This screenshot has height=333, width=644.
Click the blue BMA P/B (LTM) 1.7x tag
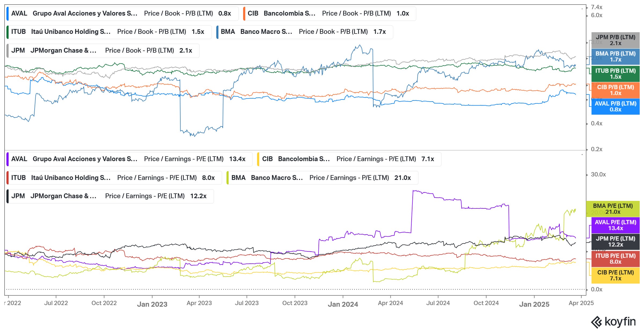click(x=615, y=57)
